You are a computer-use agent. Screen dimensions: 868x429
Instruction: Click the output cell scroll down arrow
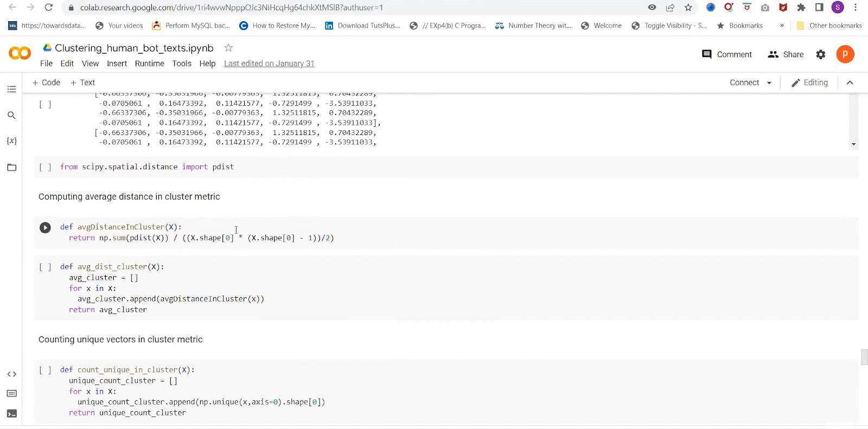[x=854, y=144]
